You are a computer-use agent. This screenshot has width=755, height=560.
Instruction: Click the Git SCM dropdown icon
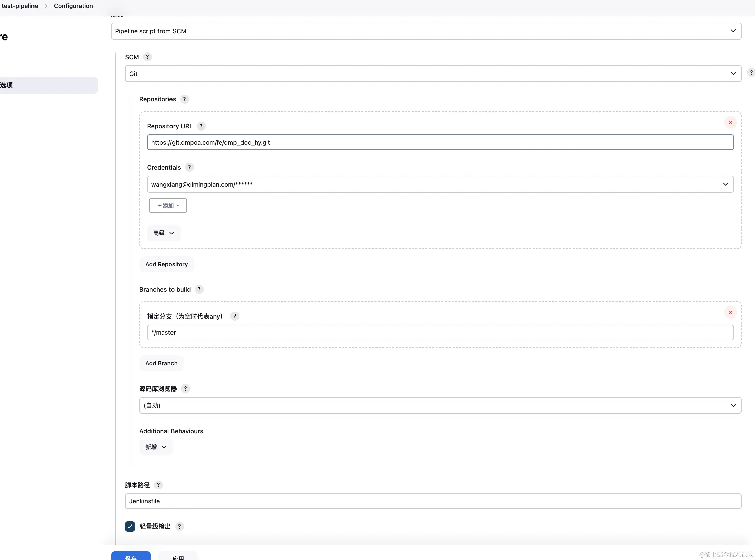click(x=733, y=73)
